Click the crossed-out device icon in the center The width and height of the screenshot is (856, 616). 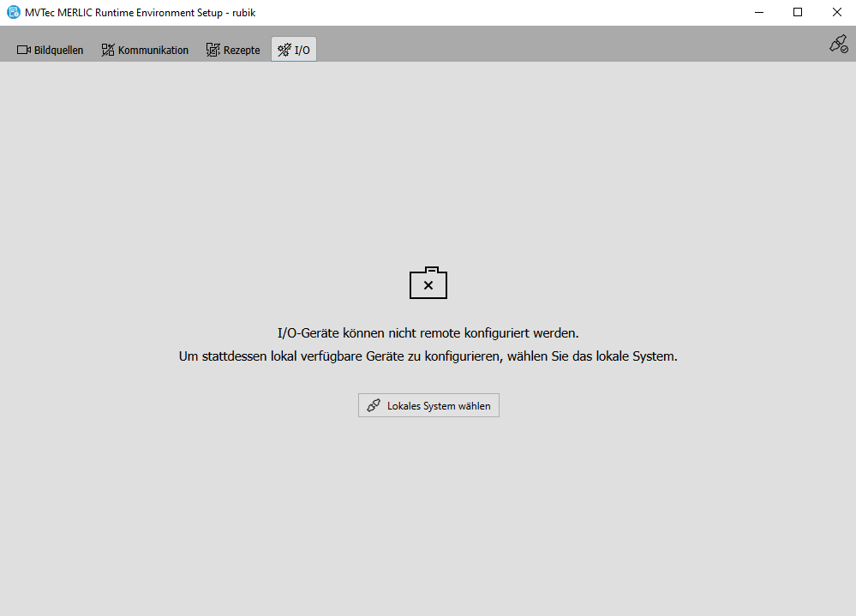[x=428, y=284]
